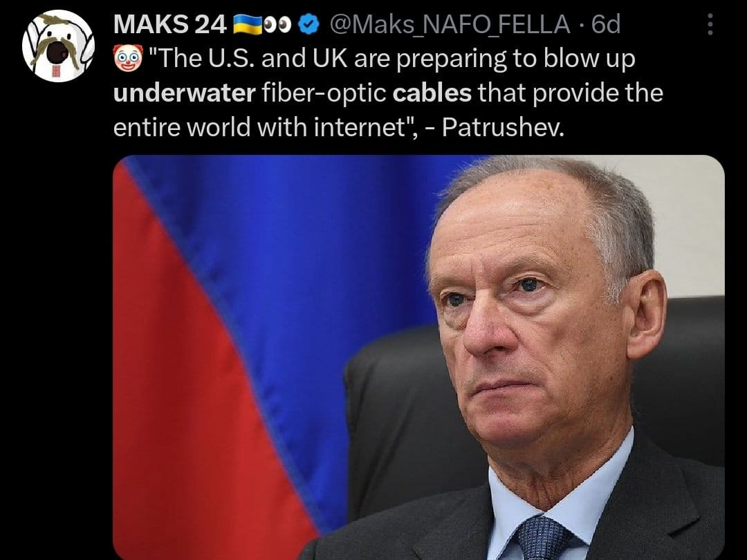Viewport: 747px width, 560px height.
Task: Click the clown emoji starting the tweet
Action: (x=128, y=59)
